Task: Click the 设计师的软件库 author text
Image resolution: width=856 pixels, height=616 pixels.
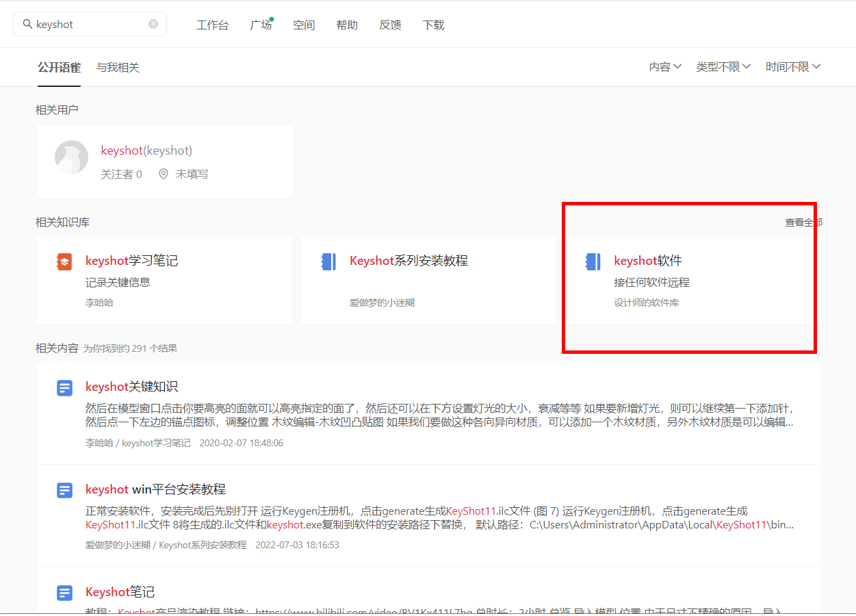Action: click(647, 303)
